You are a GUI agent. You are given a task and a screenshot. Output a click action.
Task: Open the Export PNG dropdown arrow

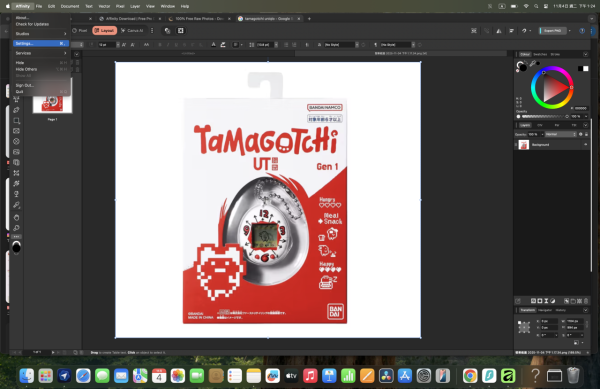[x=570, y=31]
